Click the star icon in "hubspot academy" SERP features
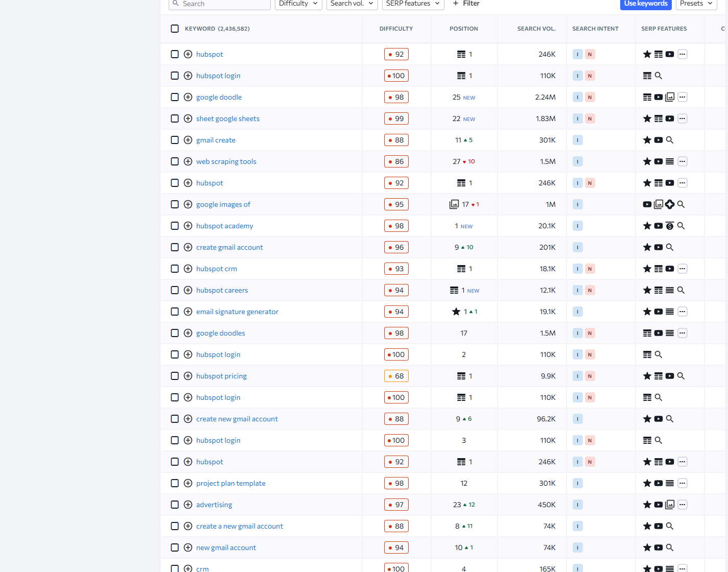 pos(647,226)
